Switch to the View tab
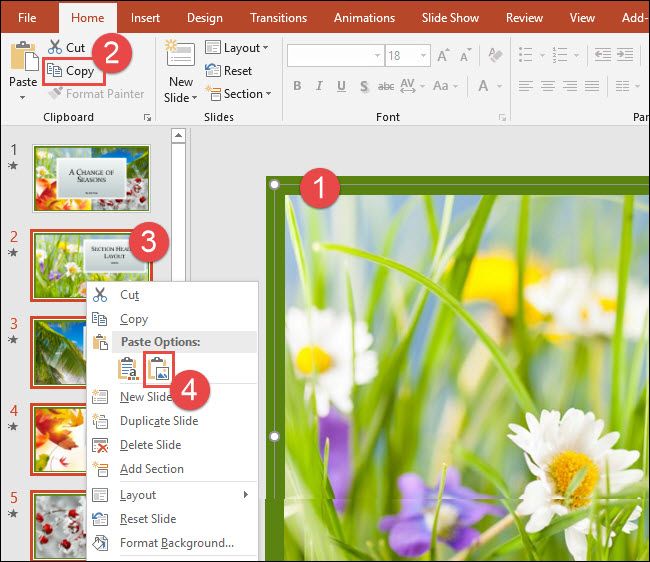 tap(582, 18)
